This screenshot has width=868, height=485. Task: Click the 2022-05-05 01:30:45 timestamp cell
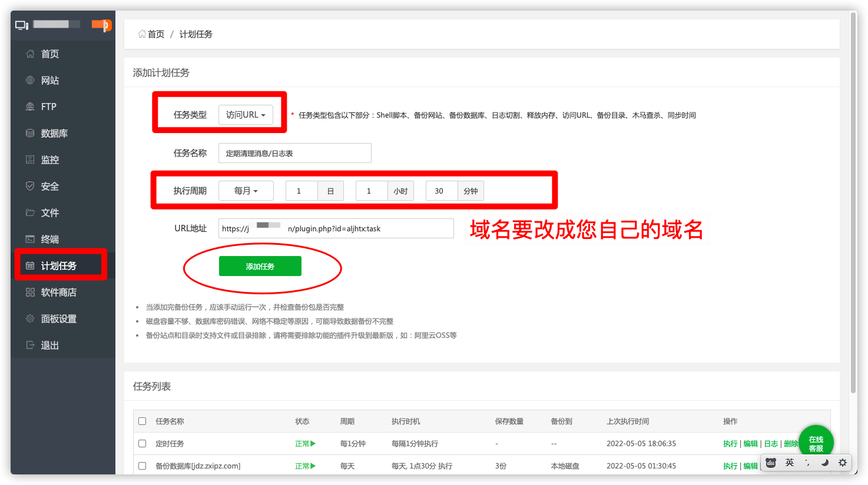[x=641, y=466]
